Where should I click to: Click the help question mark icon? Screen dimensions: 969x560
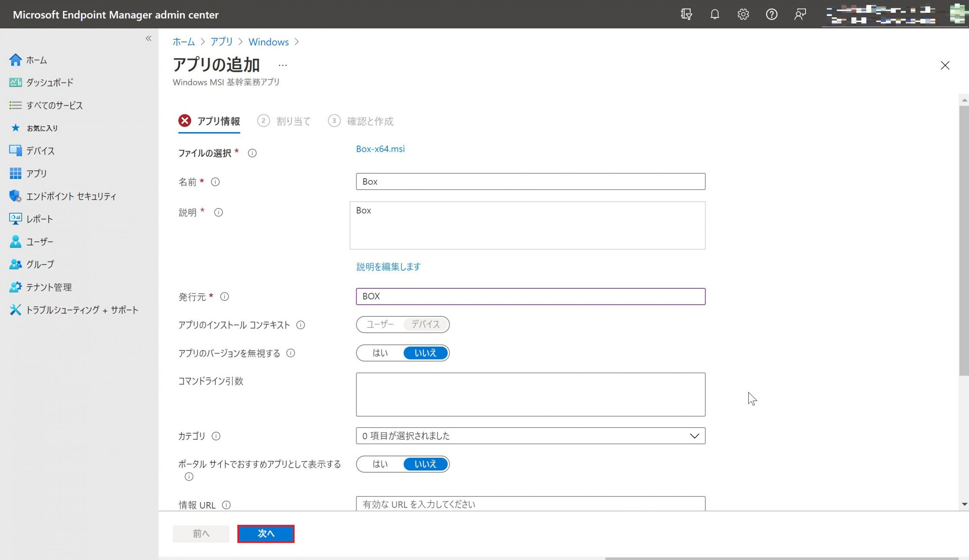(771, 14)
